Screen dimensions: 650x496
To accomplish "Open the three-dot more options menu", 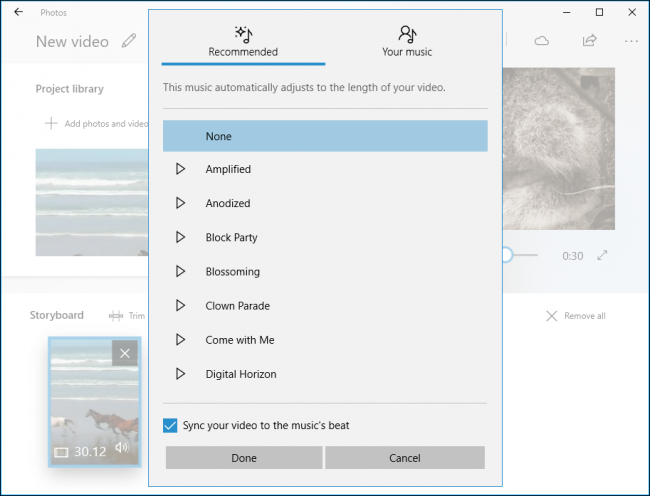I will (x=631, y=41).
